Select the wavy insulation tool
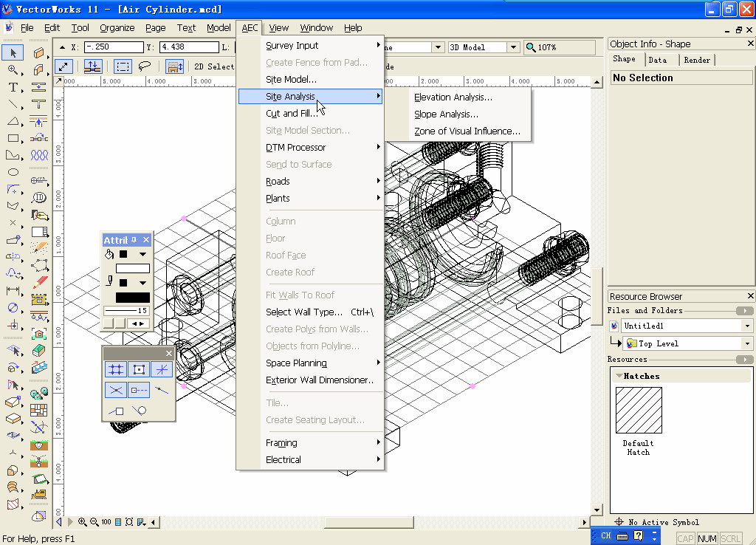Screen dimensions: 756x545 (38, 155)
